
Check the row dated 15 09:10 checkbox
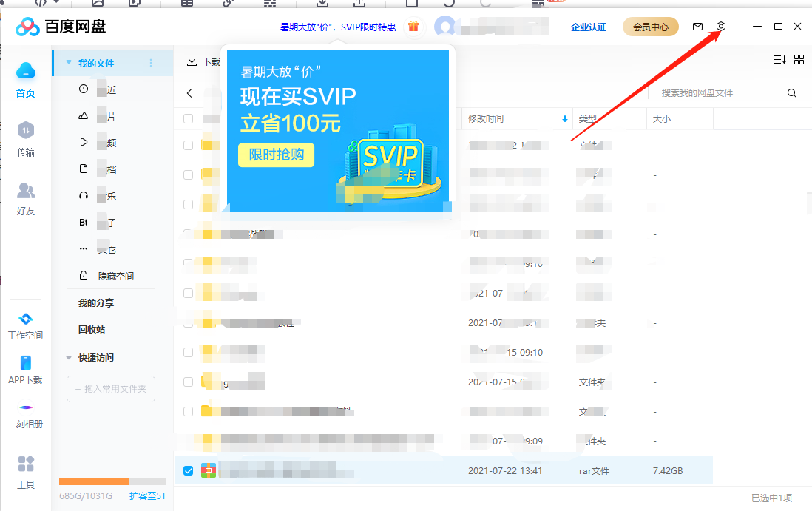[x=189, y=353]
